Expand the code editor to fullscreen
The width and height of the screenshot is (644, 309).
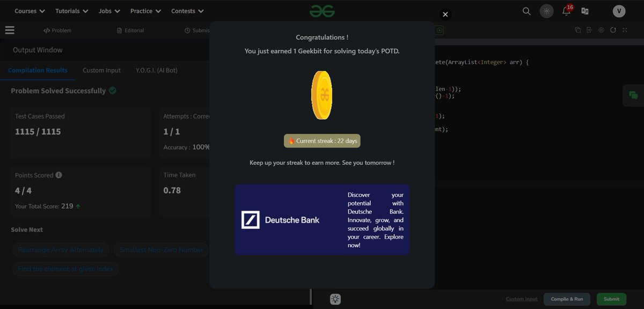(x=624, y=30)
